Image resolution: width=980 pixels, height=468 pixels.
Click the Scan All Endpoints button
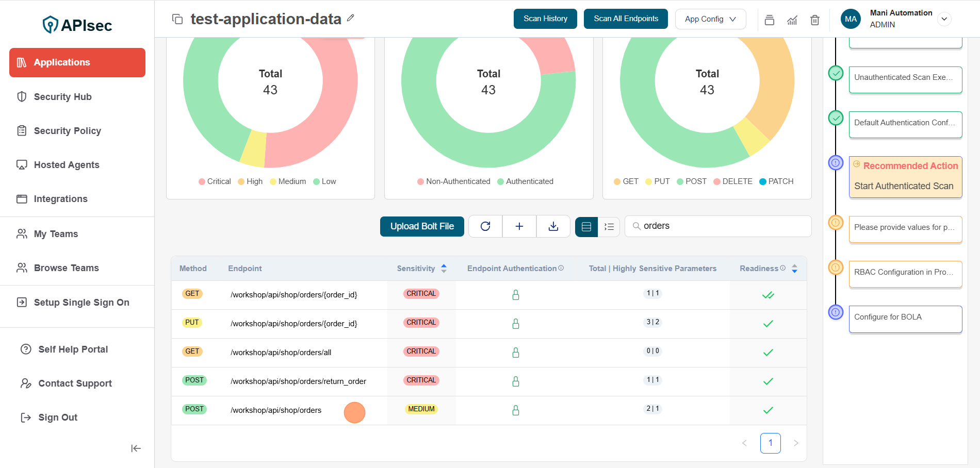click(x=626, y=19)
